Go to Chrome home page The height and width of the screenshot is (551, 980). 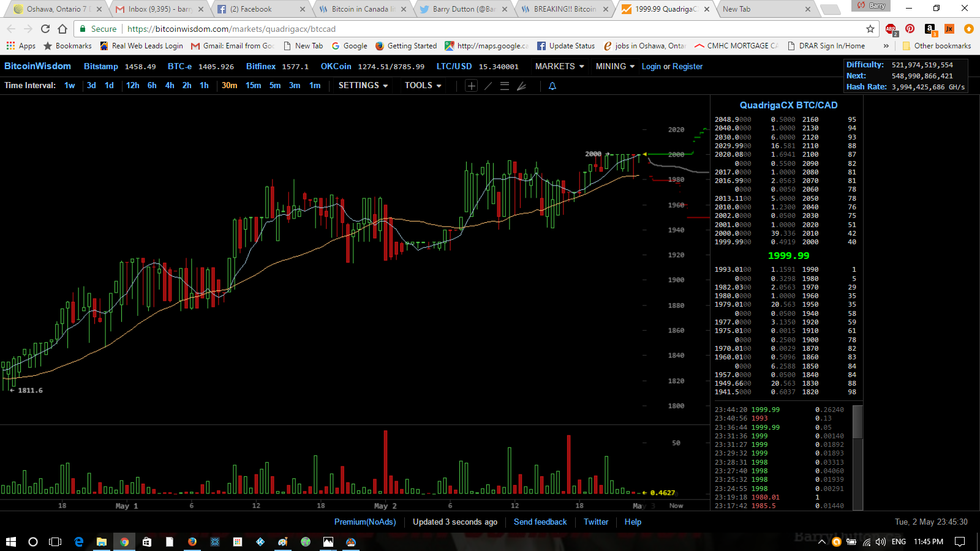[x=62, y=29]
